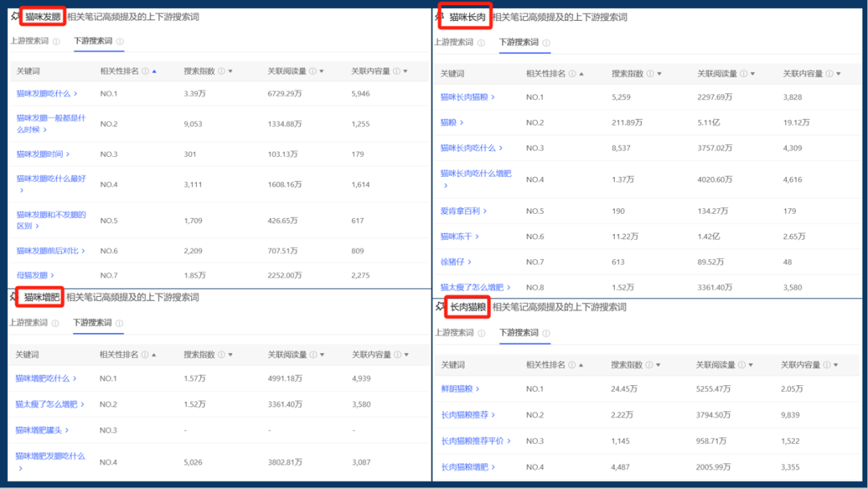Open keyword link 长肉猫粮推荐平价
The image size is (868, 489).
tap(476, 441)
